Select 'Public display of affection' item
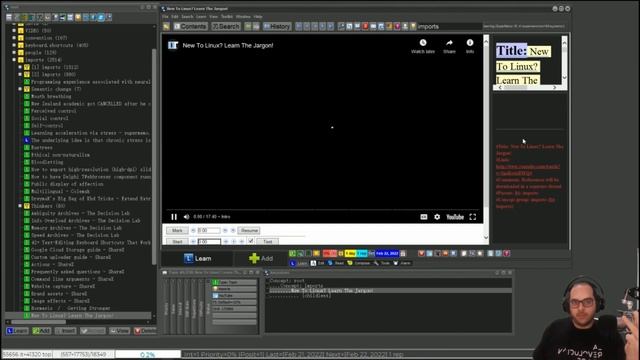The width and height of the screenshot is (640, 360). click(67, 184)
